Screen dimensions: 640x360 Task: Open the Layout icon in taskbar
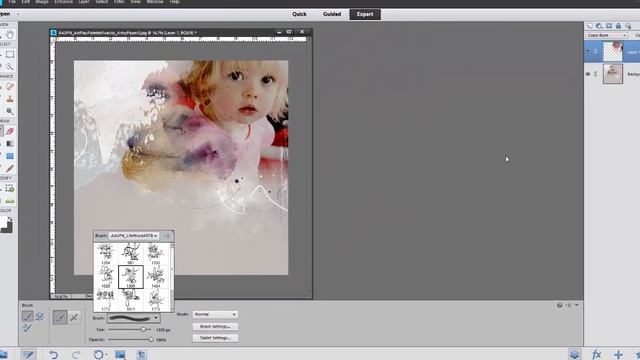click(120, 354)
